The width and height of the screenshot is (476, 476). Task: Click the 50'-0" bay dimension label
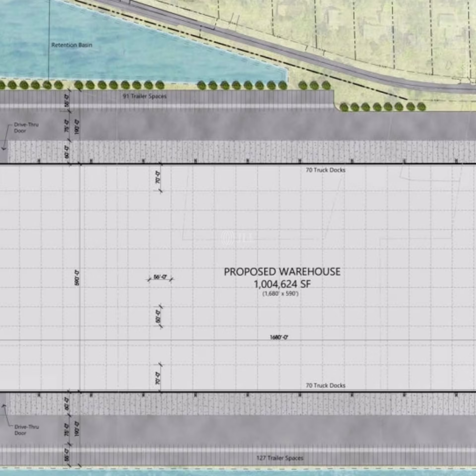coord(158,316)
